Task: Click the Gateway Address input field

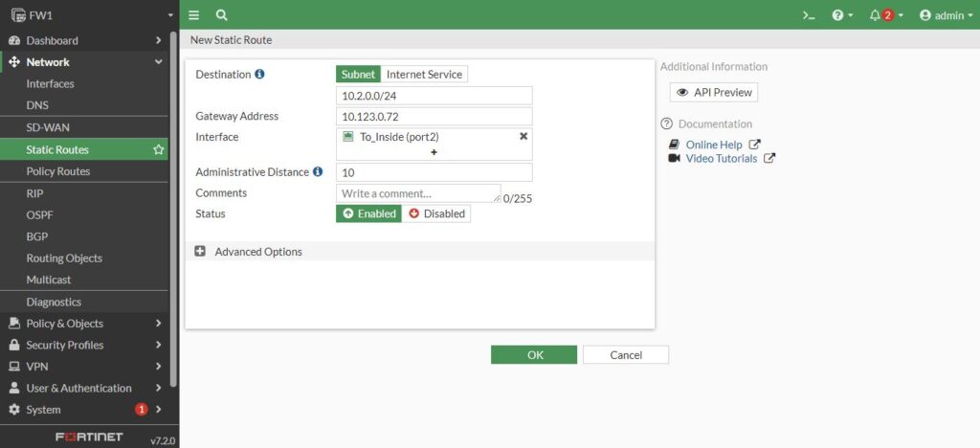Action: [434, 117]
